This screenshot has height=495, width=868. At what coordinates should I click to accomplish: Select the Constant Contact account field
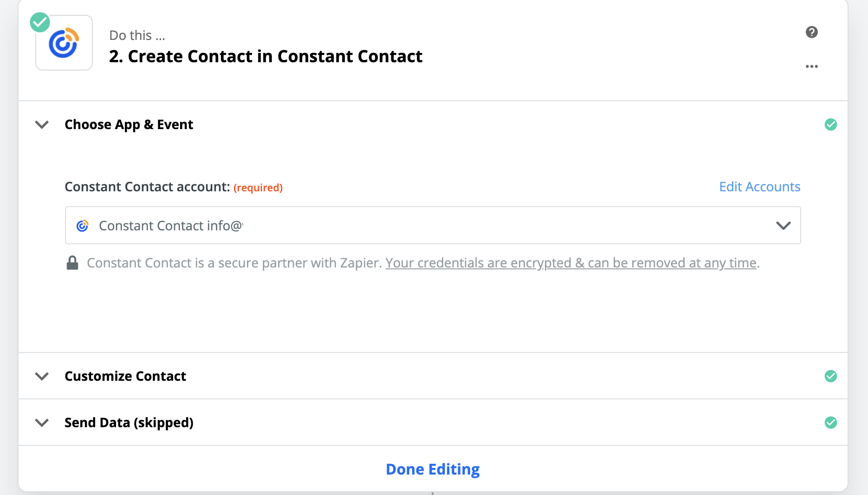coord(418,226)
